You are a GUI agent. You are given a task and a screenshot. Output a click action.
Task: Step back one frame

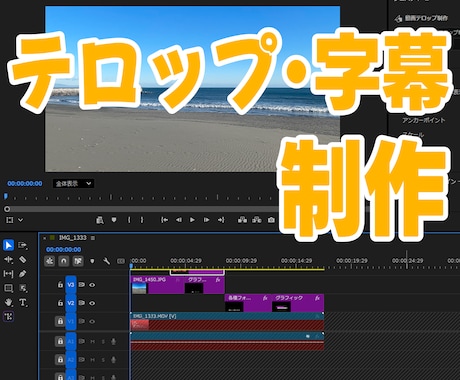179,220
